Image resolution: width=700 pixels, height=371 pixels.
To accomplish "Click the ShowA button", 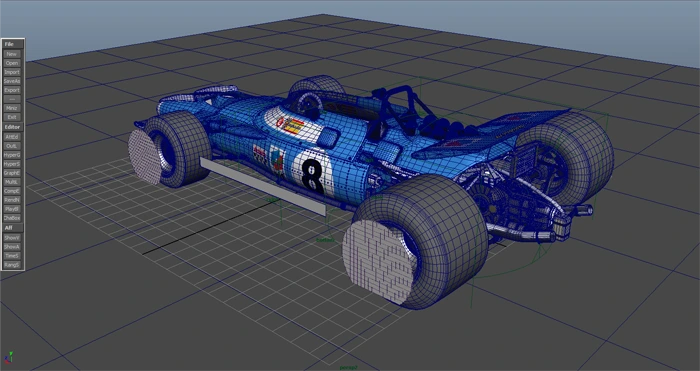I will coord(12,247).
